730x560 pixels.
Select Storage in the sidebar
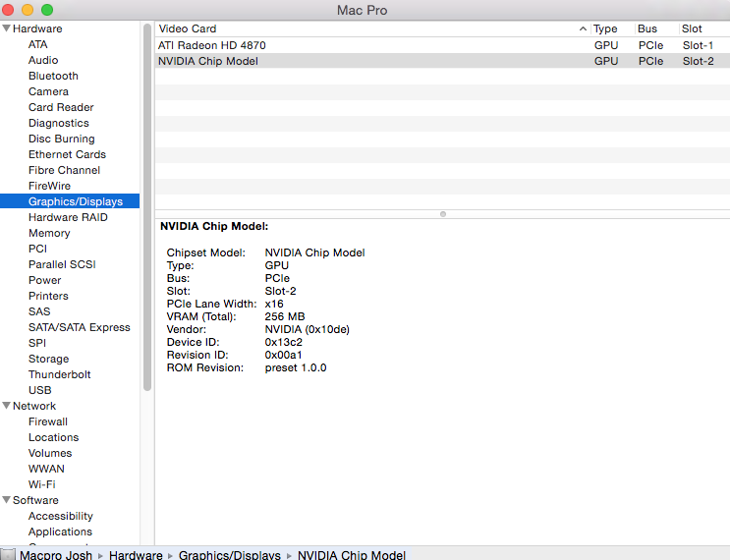(48, 359)
